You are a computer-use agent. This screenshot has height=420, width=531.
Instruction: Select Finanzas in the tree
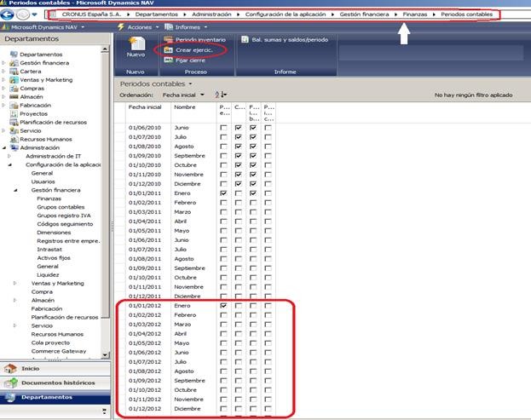pos(49,198)
